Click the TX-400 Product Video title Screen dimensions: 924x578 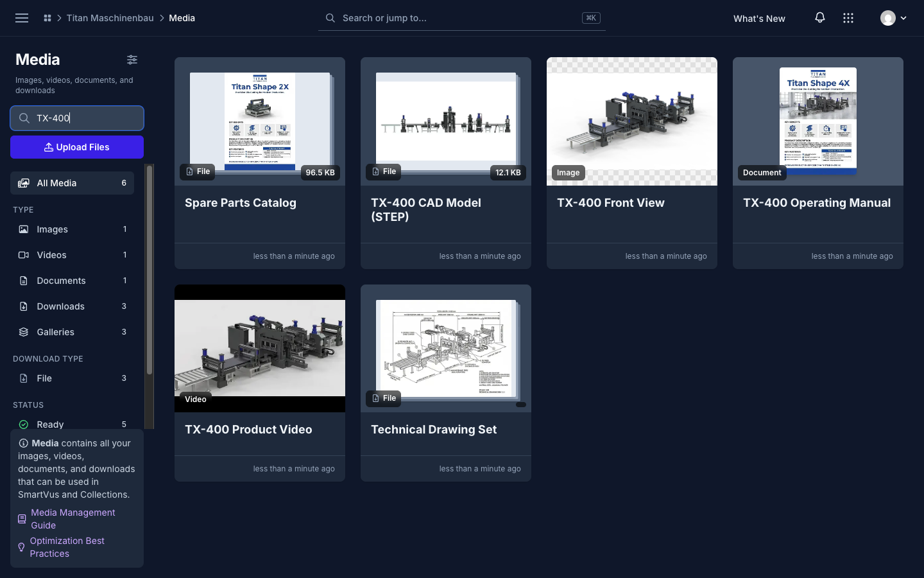248,430
